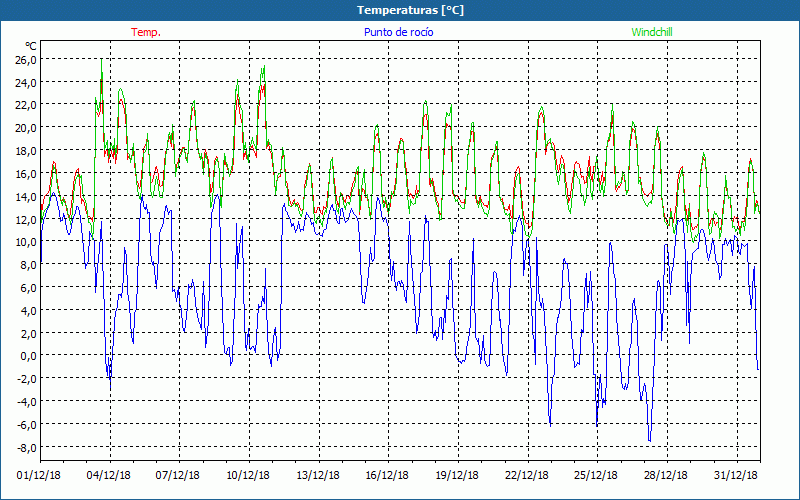Click the 8,0 y-axis value

pos(28,265)
